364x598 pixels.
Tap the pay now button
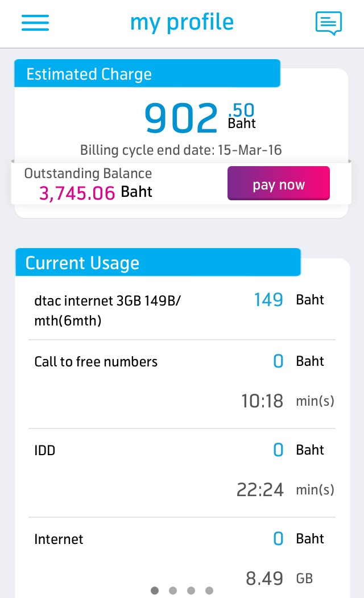pyautogui.click(x=279, y=183)
